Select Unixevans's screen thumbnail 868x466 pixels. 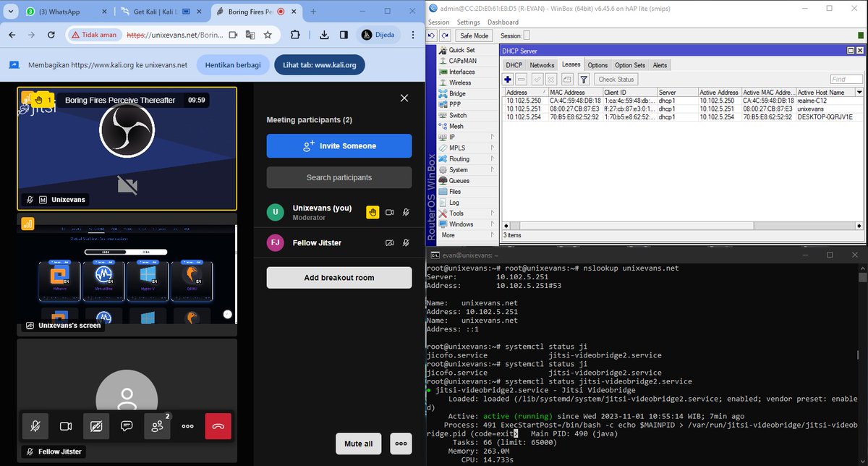point(127,274)
